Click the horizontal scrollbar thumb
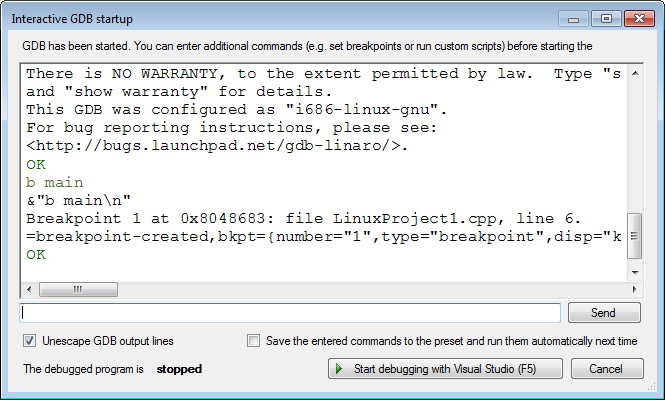This screenshot has width=665, height=400. click(x=78, y=289)
